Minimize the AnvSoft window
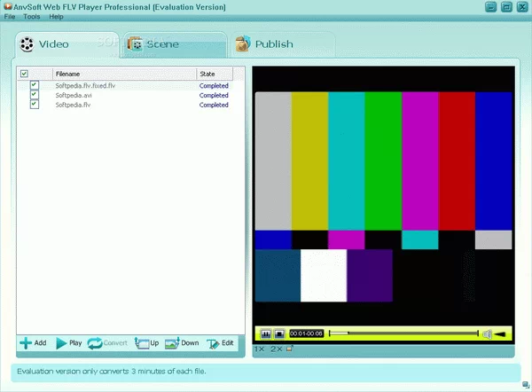Screen dimensions: 532x392 pos(490,7)
